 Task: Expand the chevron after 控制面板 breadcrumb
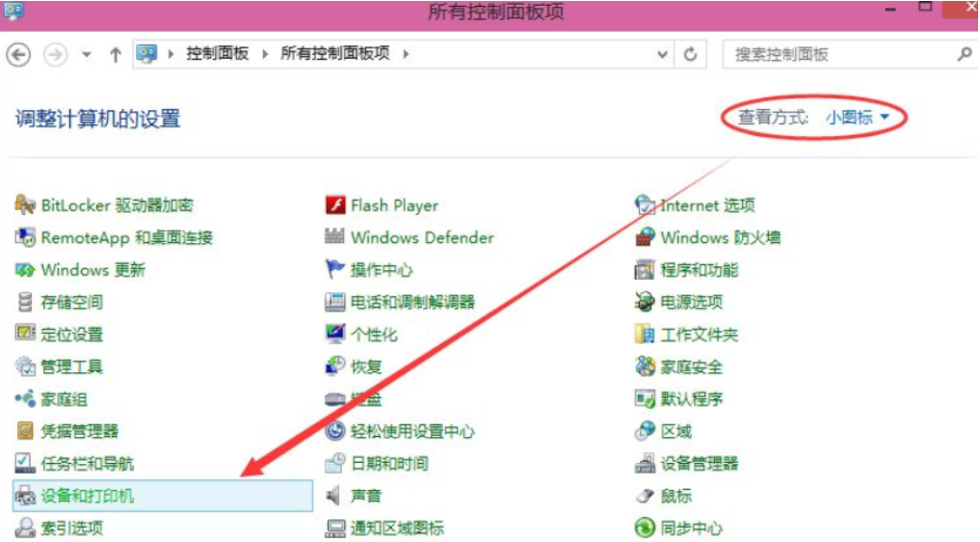coord(265,54)
